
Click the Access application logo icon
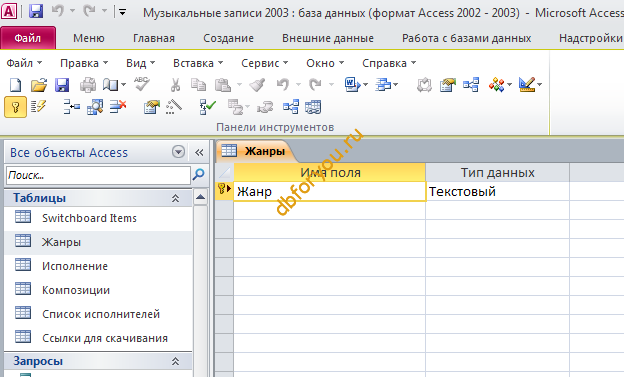tap(9, 11)
